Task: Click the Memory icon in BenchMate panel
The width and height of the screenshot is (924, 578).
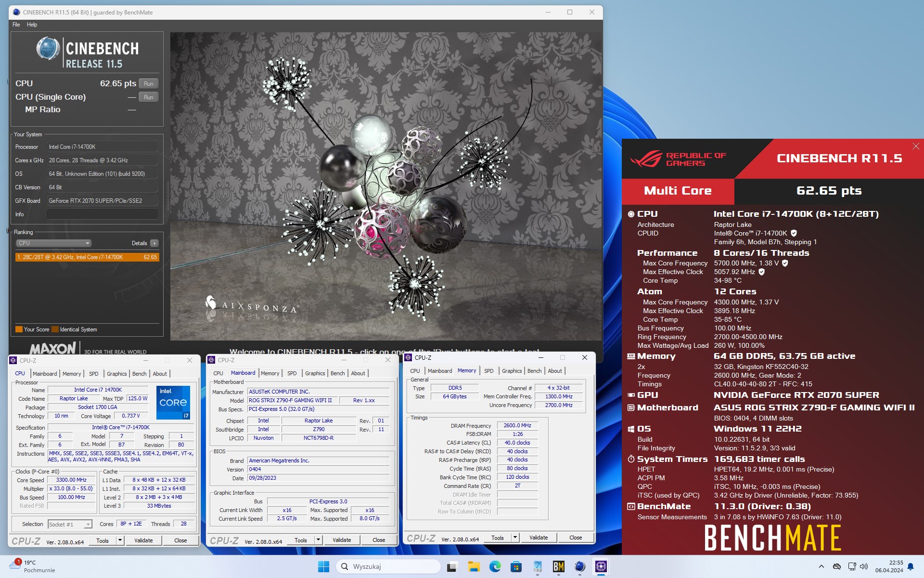Action: (631, 356)
